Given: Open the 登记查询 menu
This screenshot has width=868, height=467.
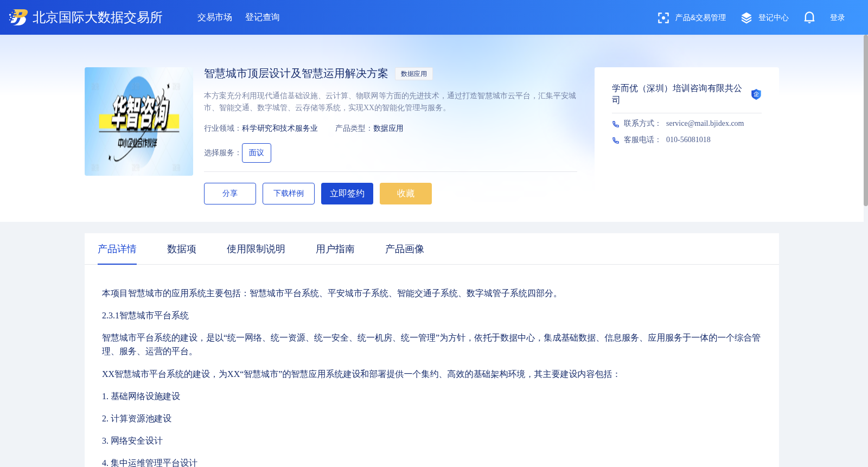Looking at the screenshot, I should point(263,17).
